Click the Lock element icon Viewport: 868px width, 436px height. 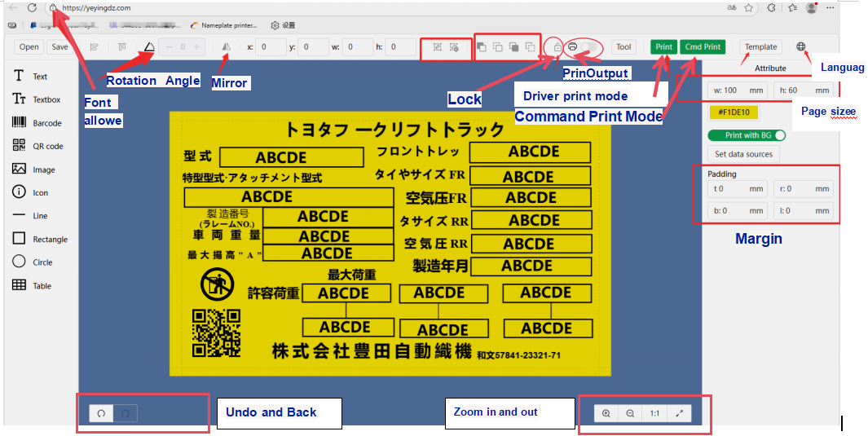[557, 47]
